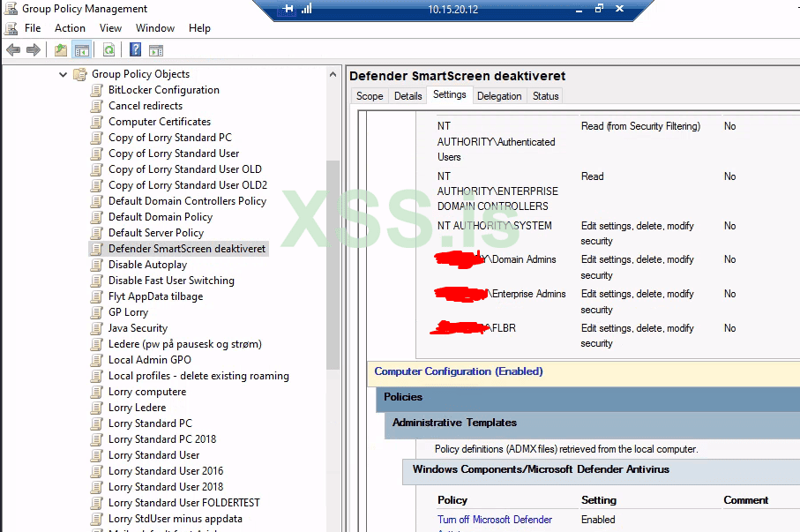800x532 pixels.
Task: Click the Default Server Policy GPO scroll icon
Action: 96,233
